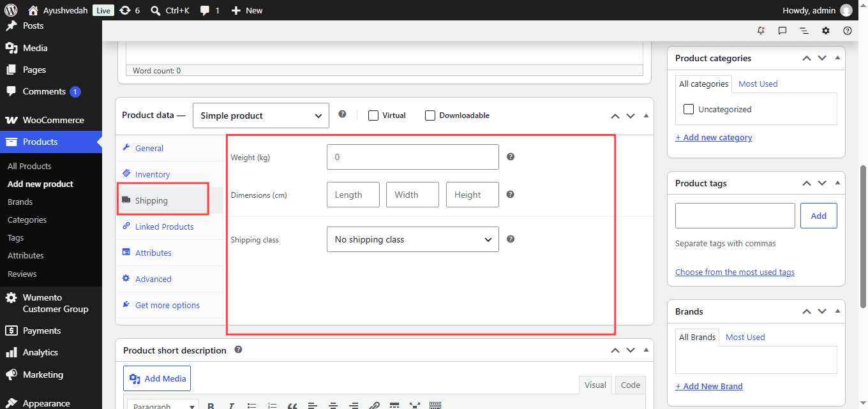Collapse the Product short description panel
This screenshot has width=868, height=409.
coord(646,350)
